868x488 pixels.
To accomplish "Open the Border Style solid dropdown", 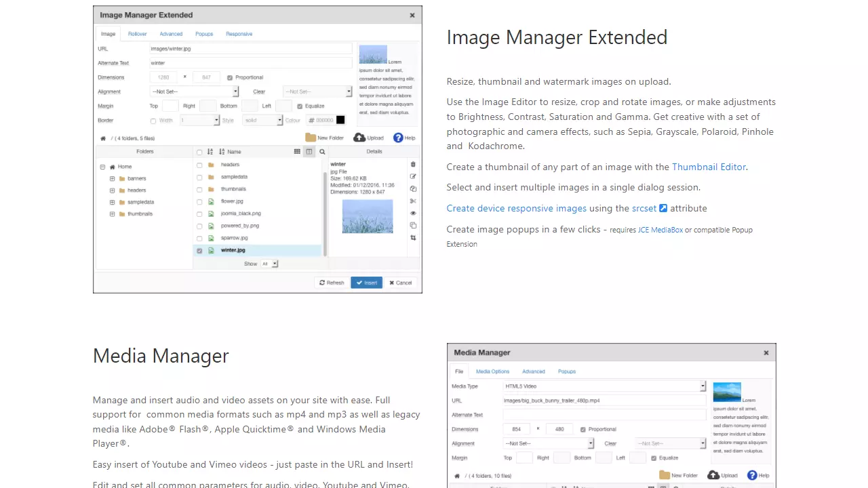I will pos(261,120).
